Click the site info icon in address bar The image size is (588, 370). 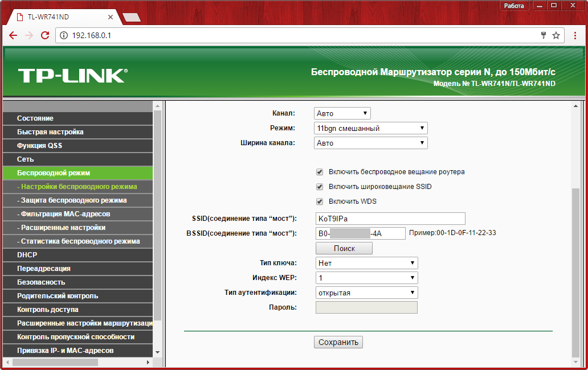pyautogui.click(x=64, y=35)
